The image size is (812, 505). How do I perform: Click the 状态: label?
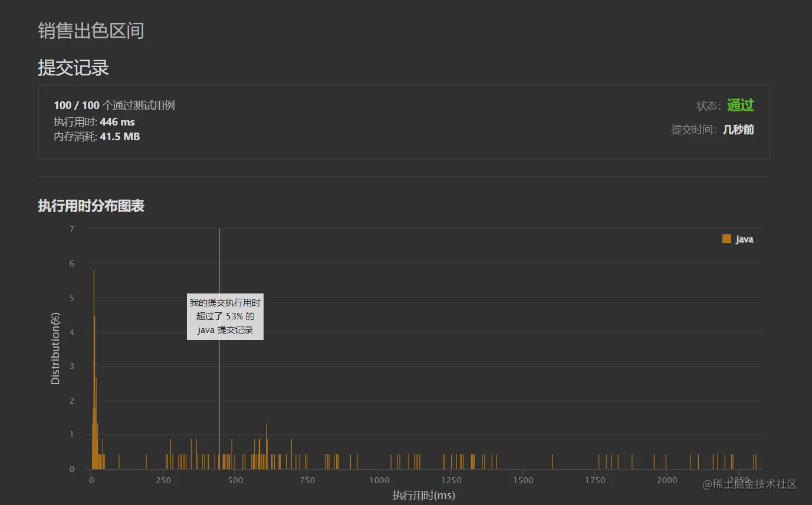click(x=709, y=106)
